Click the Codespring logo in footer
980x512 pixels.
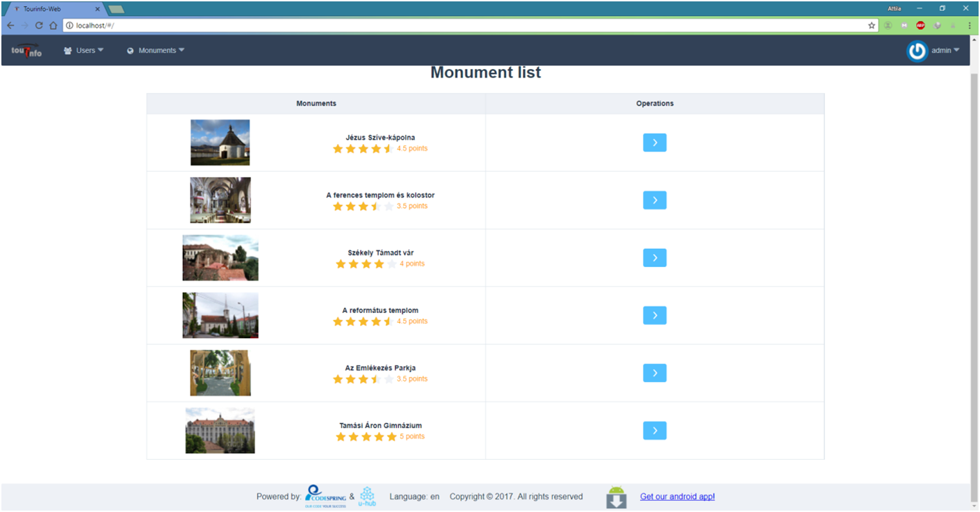(x=325, y=496)
